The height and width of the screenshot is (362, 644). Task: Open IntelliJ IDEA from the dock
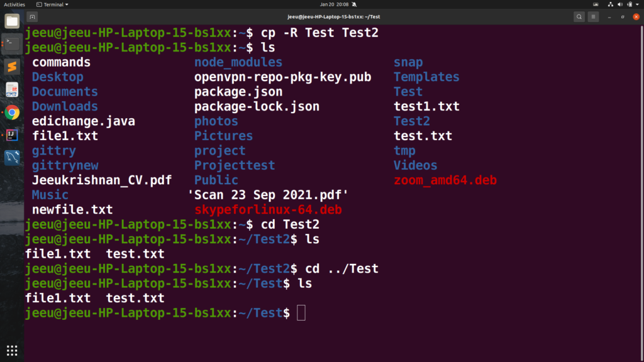tap(12, 134)
